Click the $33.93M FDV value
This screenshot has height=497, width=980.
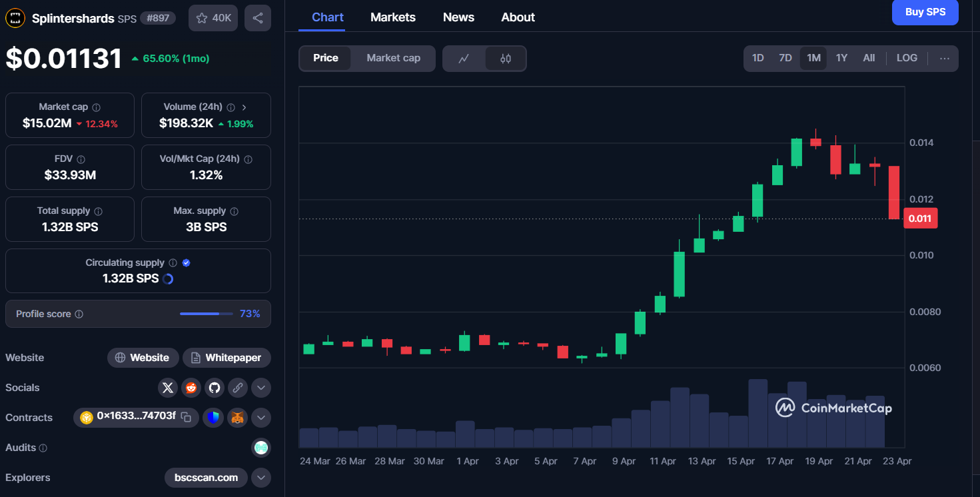click(70, 175)
